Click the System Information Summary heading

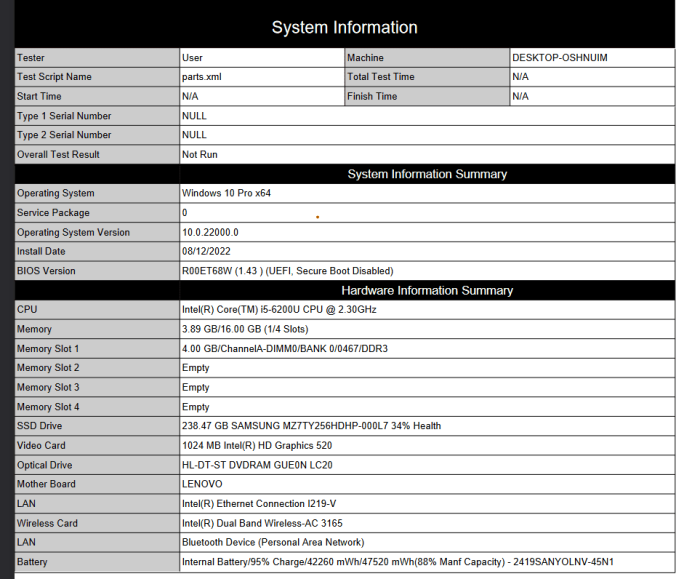[427, 174]
